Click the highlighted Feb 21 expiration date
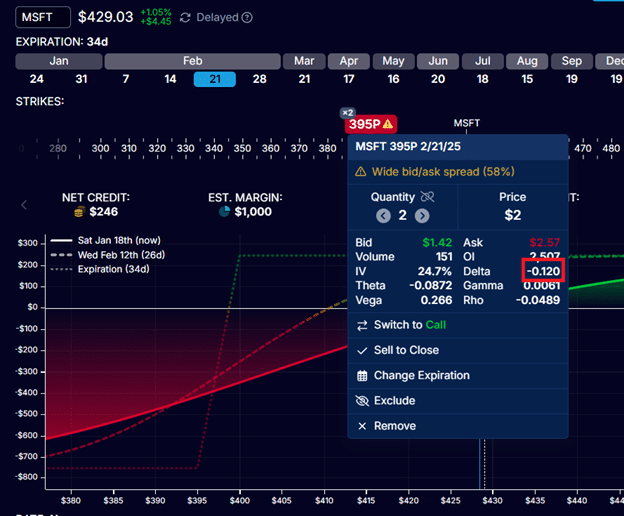 point(215,79)
